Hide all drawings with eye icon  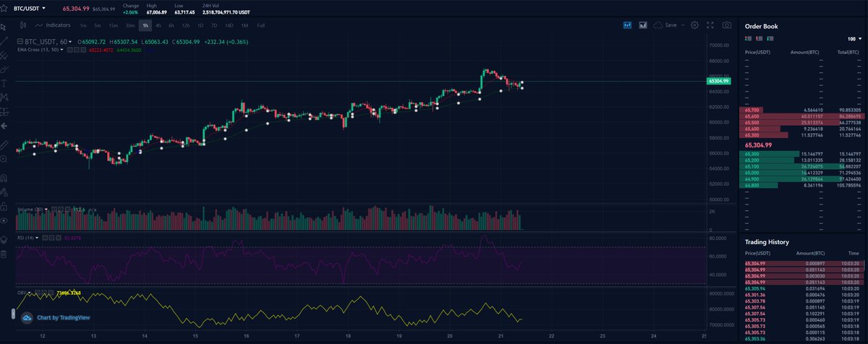(x=4, y=220)
